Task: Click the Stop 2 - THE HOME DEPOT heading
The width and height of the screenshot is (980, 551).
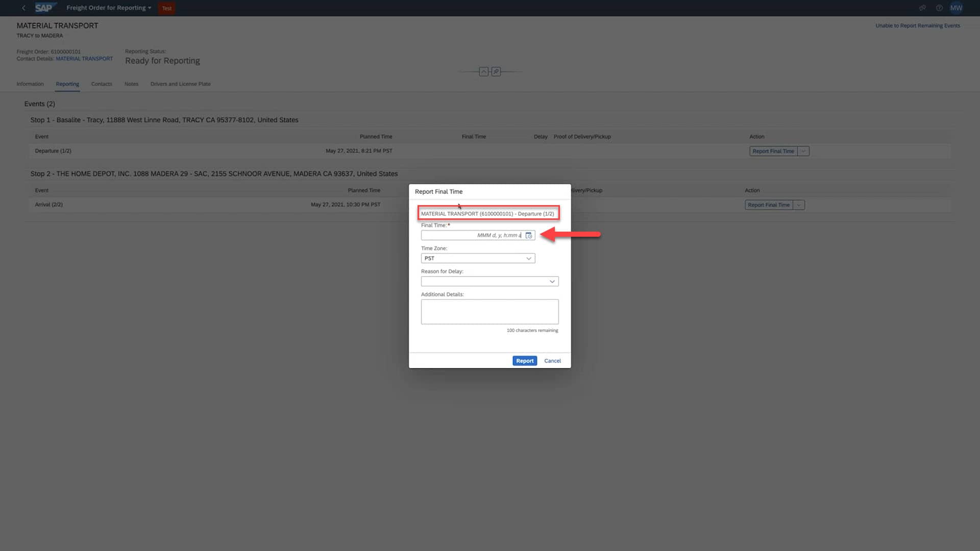Action: pos(213,173)
